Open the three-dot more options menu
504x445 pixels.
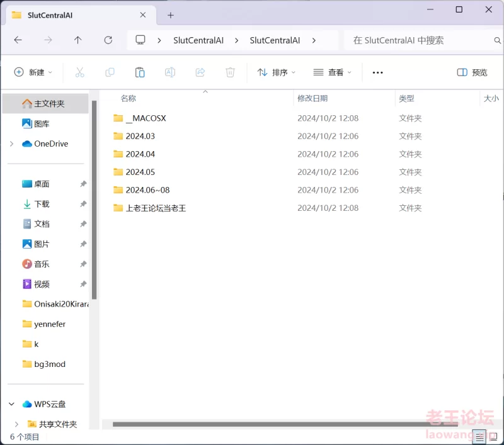click(x=377, y=72)
